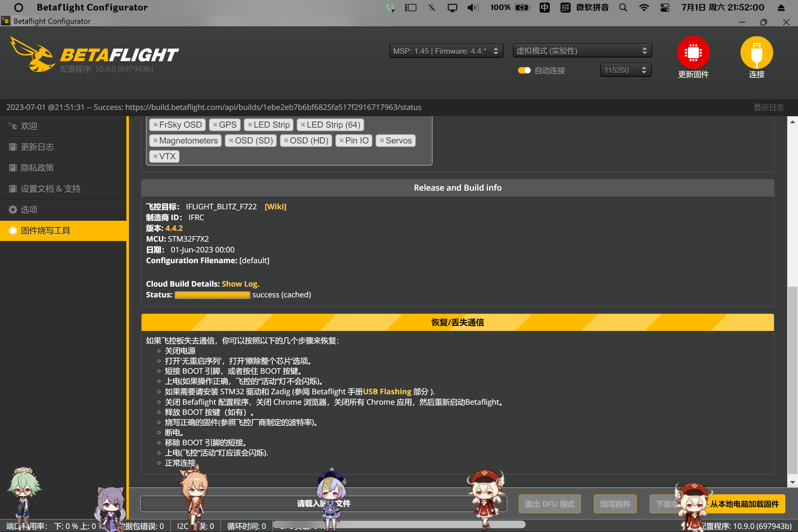Click the build status progress bar
The height and width of the screenshot is (532, 798).
point(212,295)
